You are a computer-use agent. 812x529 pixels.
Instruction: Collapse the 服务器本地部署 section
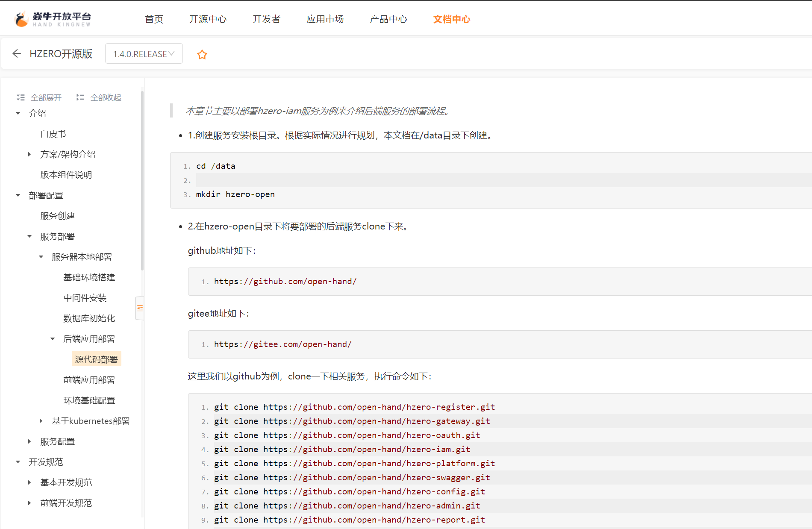click(x=41, y=257)
